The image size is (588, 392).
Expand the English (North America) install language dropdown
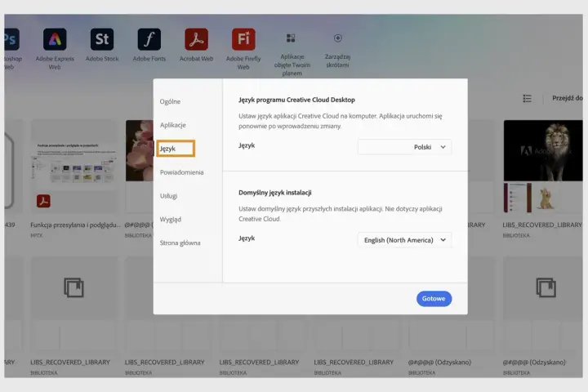404,240
